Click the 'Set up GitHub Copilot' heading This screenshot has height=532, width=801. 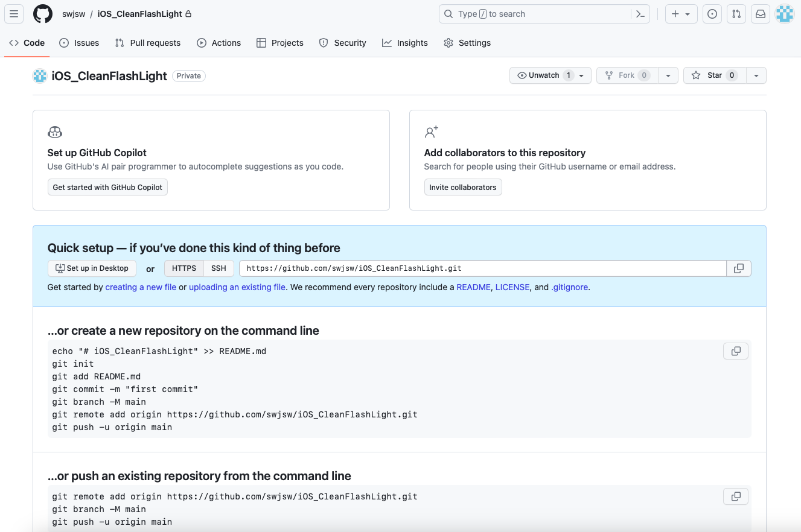pos(97,153)
